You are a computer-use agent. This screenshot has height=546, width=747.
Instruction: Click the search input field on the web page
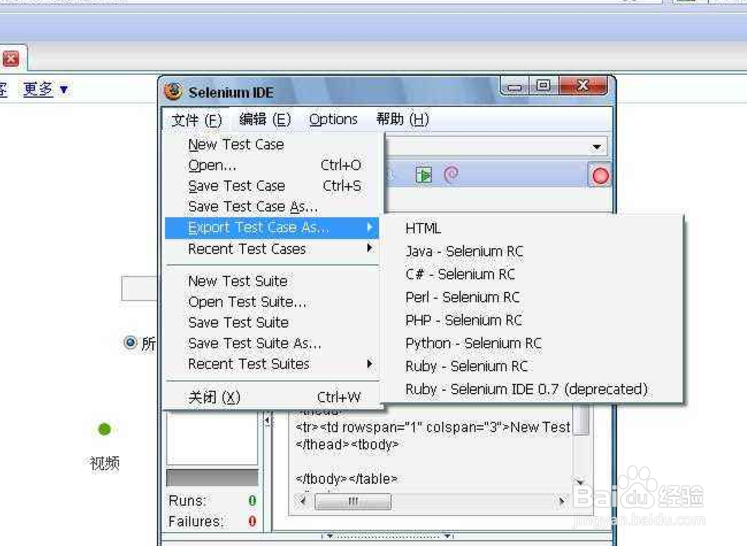click(139, 288)
